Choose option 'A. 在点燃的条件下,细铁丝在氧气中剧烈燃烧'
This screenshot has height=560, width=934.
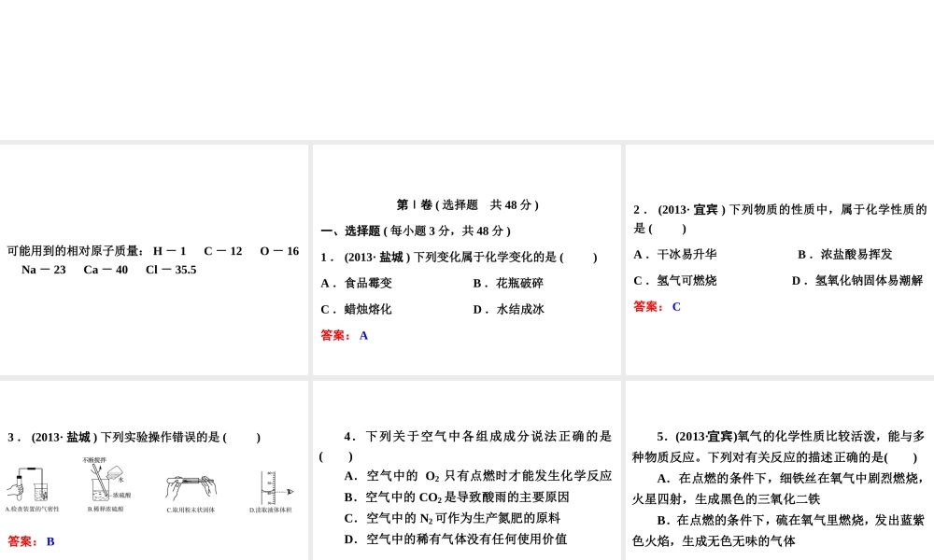pyautogui.click(x=790, y=478)
